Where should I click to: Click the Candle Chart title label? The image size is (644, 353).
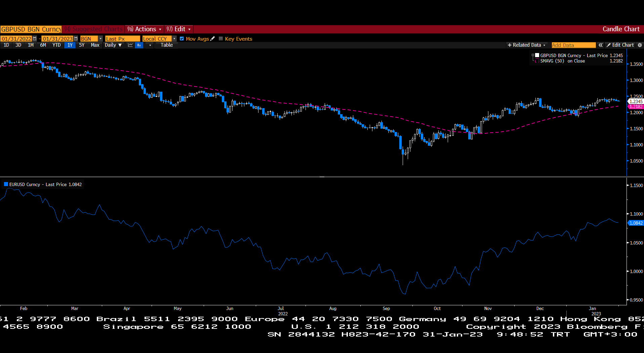[x=621, y=29]
